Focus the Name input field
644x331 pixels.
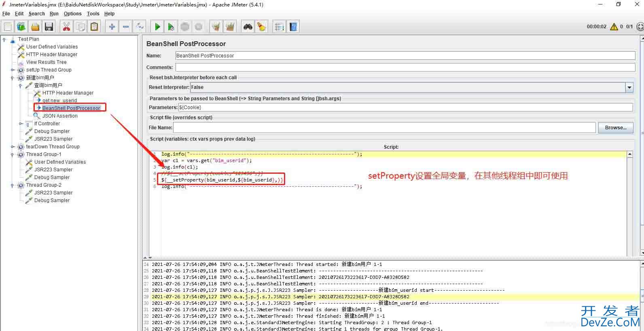405,56
